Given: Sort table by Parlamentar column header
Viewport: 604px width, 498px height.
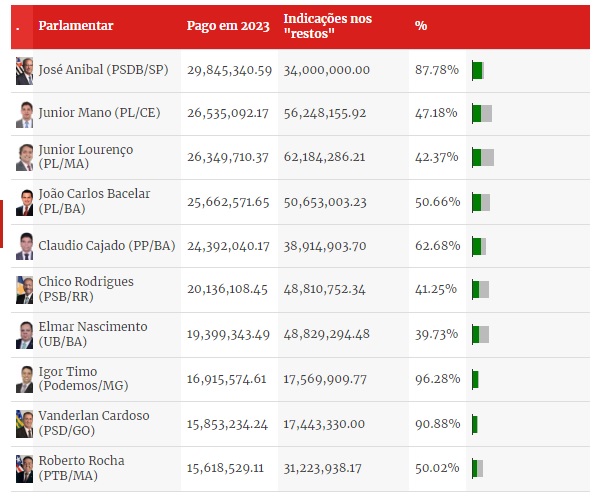Looking at the screenshot, I should pyautogui.click(x=76, y=25).
